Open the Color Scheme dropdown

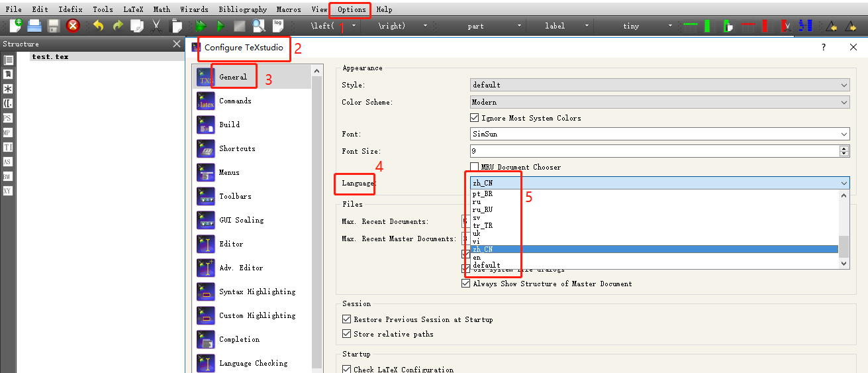pos(659,102)
